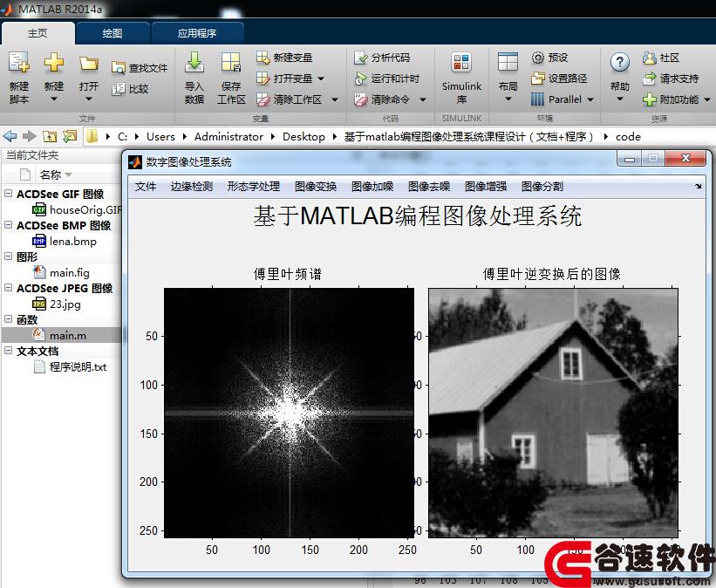Open the 清除工作区 dropdown arrow
Screen dimensions: 716x588
click(x=335, y=99)
